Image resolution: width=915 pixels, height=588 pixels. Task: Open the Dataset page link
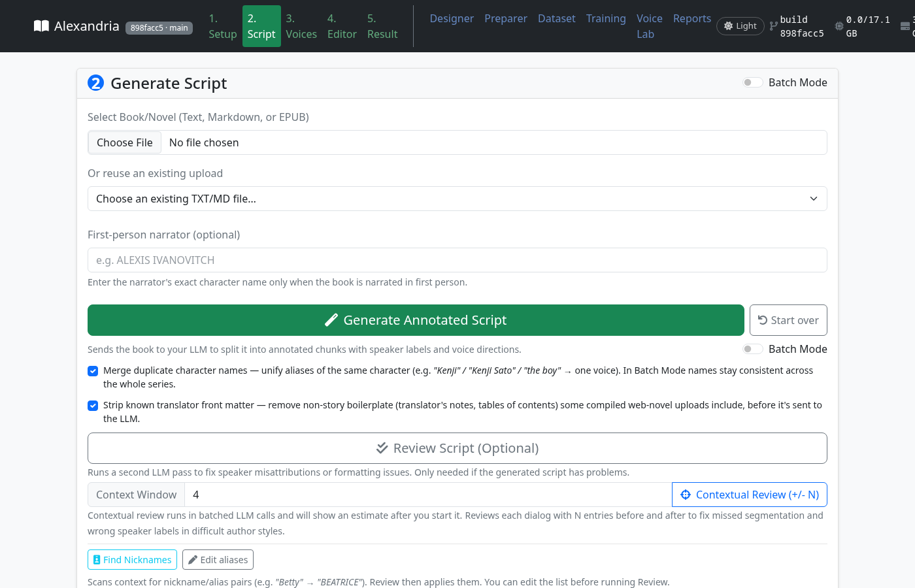pyautogui.click(x=557, y=18)
